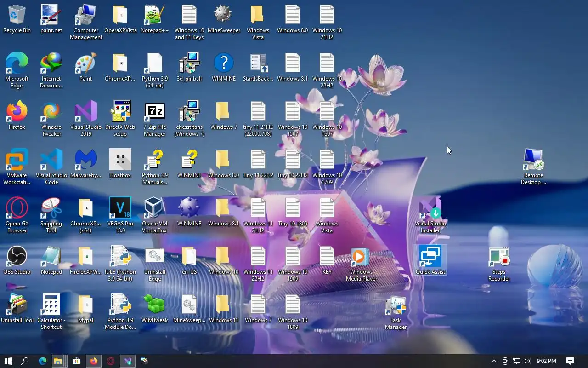Click the OBS Studio desktop shortcut
Screen dimensions: 588x368
point(17,260)
